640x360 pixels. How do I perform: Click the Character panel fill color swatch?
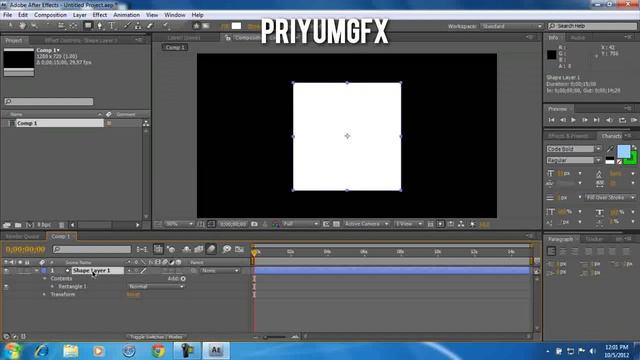point(623,151)
